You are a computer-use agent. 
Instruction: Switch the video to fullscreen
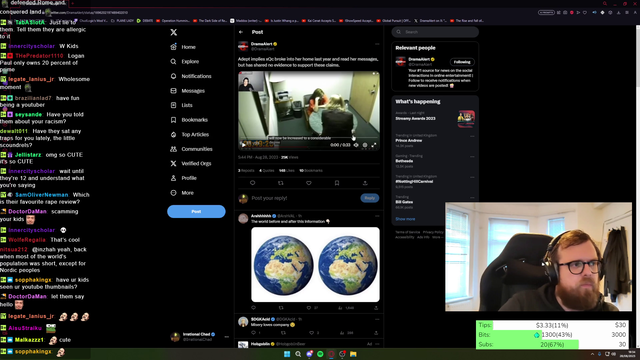374,145
